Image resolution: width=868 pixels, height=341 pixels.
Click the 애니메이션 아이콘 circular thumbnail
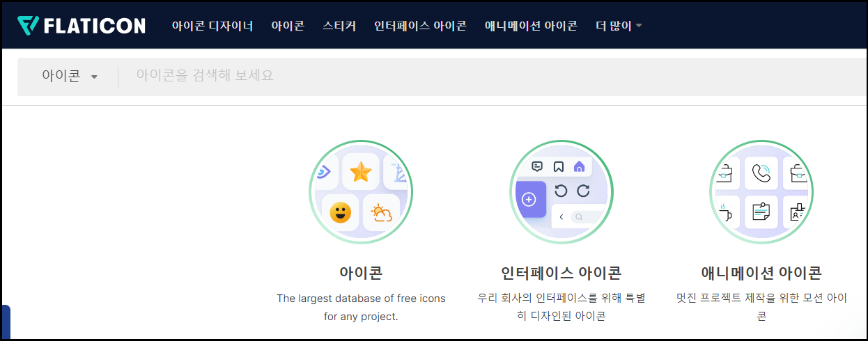761,193
